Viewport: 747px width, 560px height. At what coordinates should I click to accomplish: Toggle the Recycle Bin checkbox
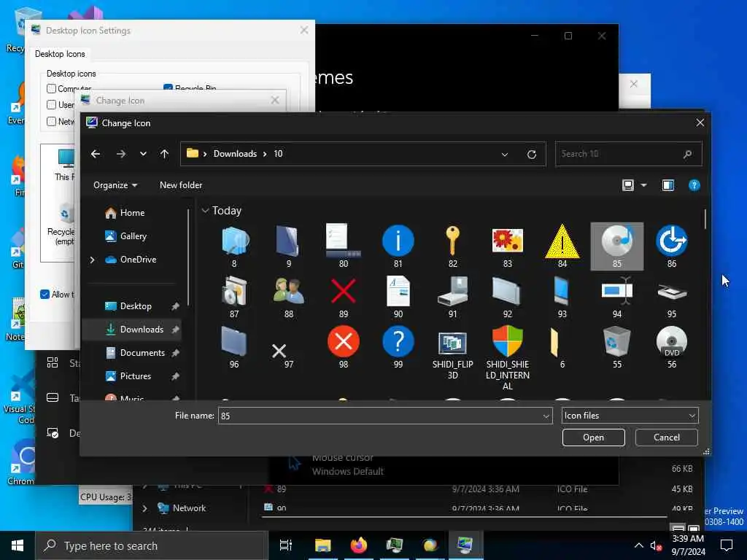click(168, 87)
